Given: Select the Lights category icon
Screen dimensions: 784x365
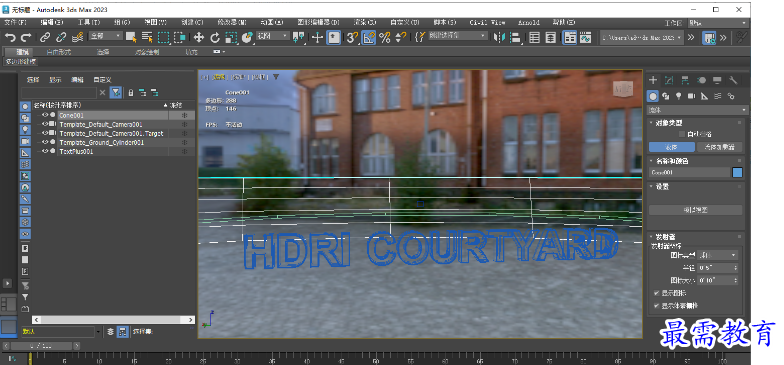Looking at the screenshot, I should 678,96.
